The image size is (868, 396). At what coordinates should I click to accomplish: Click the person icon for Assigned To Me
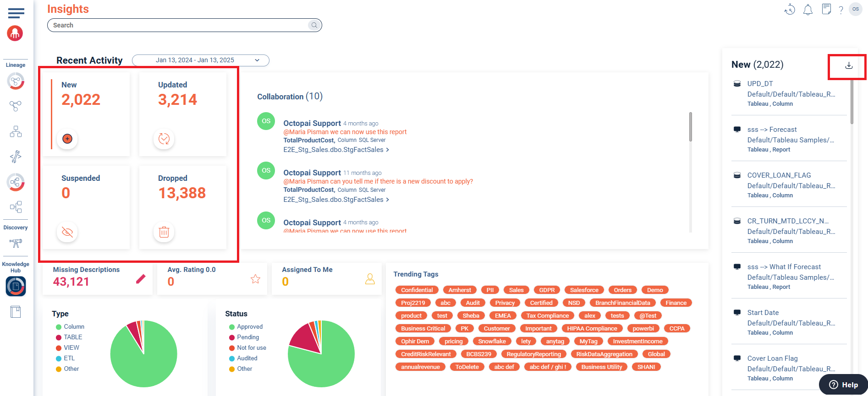(x=370, y=279)
